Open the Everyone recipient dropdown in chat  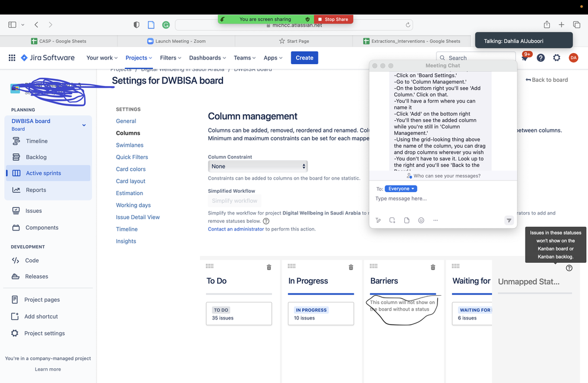click(401, 189)
